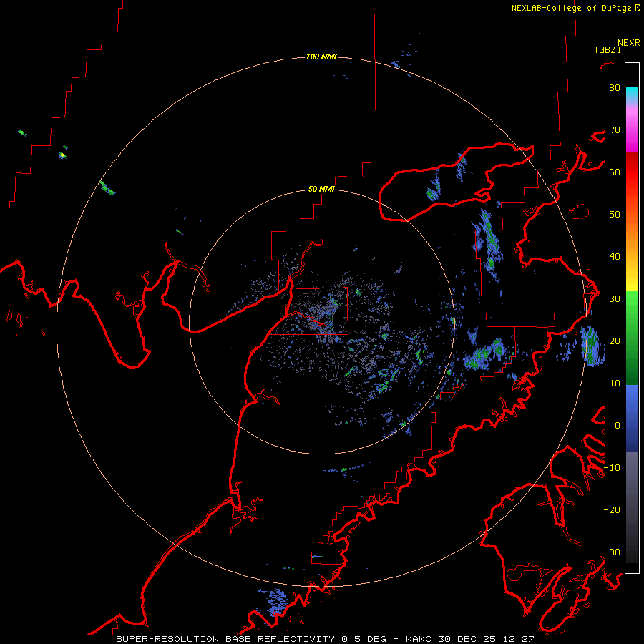Click the 20 value on the dBZ scale
Image resolution: width=644 pixels, height=644 pixels.
click(x=615, y=341)
